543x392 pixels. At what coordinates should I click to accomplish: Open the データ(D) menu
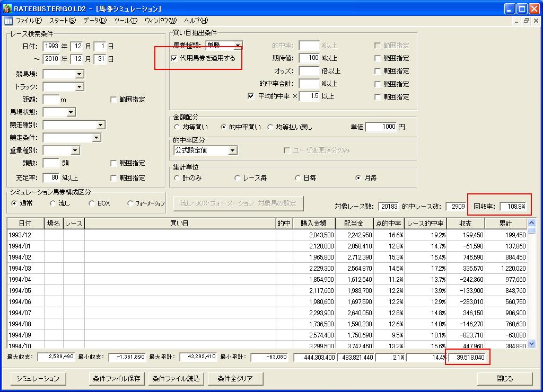click(94, 21)
